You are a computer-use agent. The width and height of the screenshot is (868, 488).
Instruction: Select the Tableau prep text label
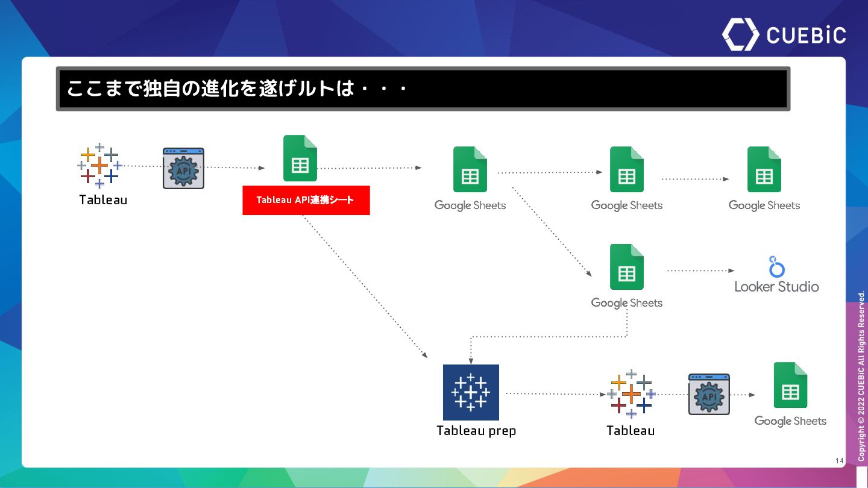pos(476,431)
